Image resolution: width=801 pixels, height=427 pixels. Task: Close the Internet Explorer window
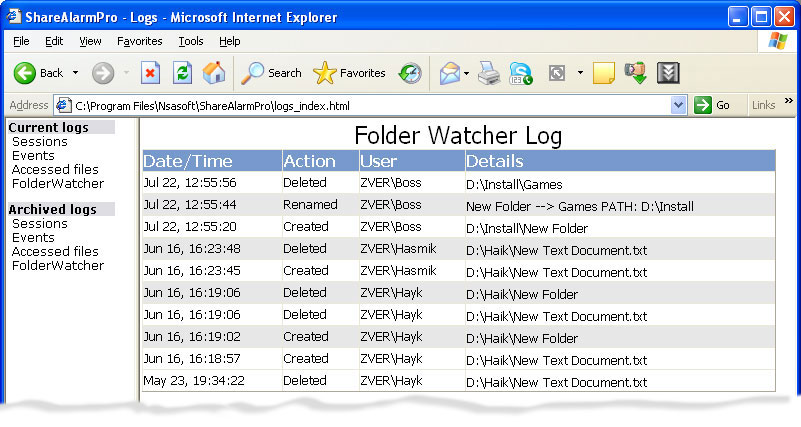click(784, 17)
